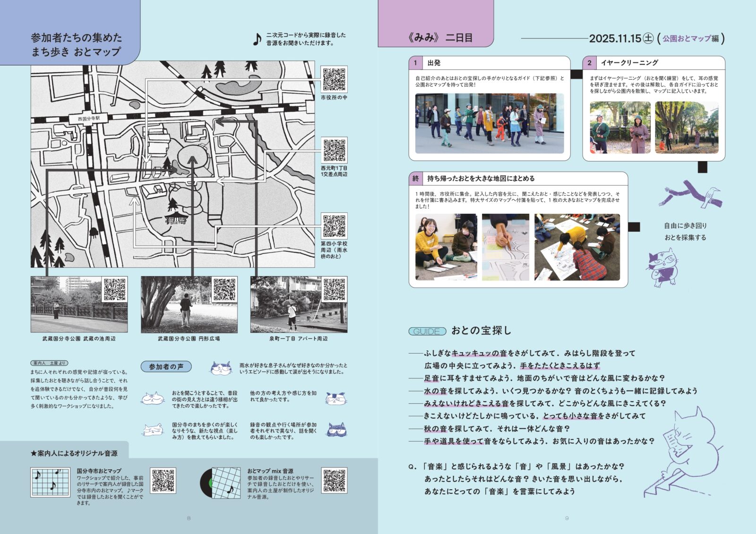
Task: Click the QR code for 市役所の中
Action: click(x=334, y=79)
